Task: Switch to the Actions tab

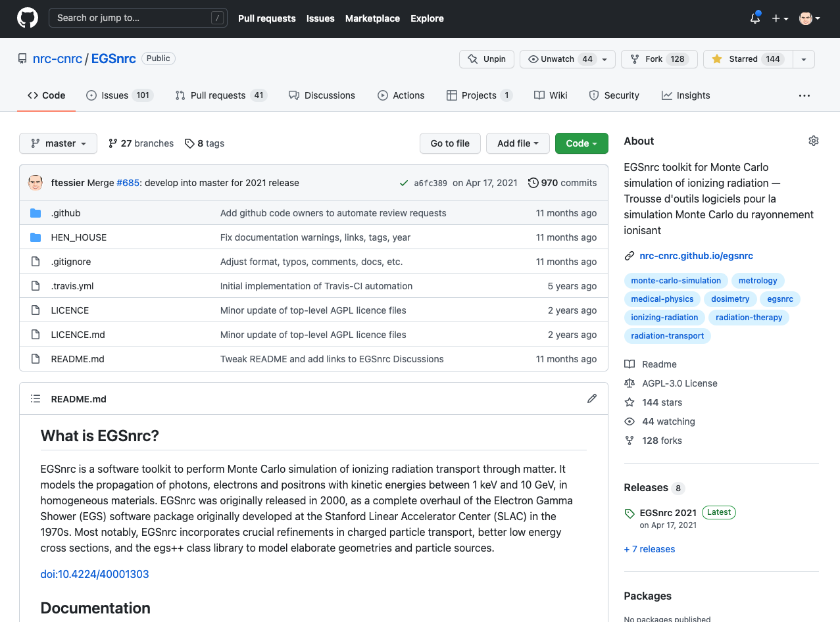Action: tap(401, 95)
